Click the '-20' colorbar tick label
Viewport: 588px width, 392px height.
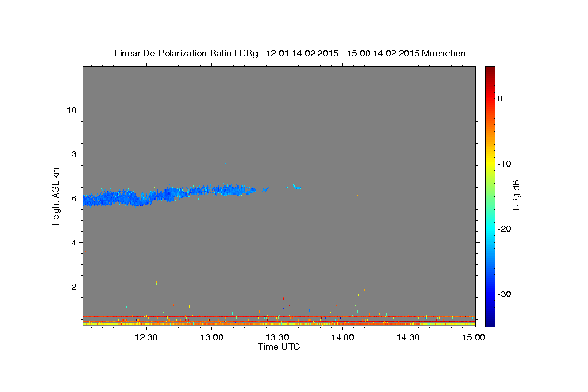[505, 229]
